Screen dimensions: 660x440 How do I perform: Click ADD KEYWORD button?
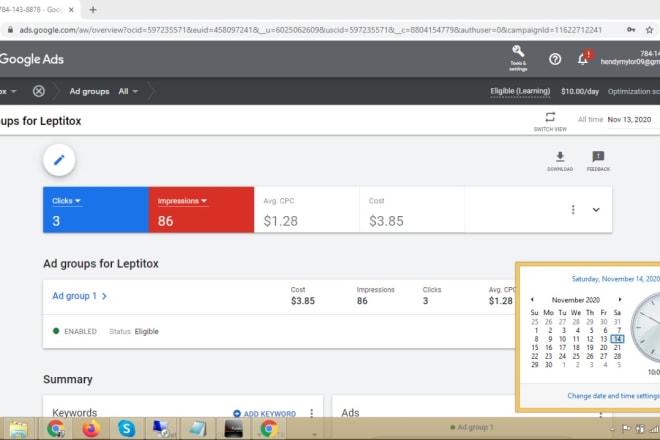[x=264, y=414]
